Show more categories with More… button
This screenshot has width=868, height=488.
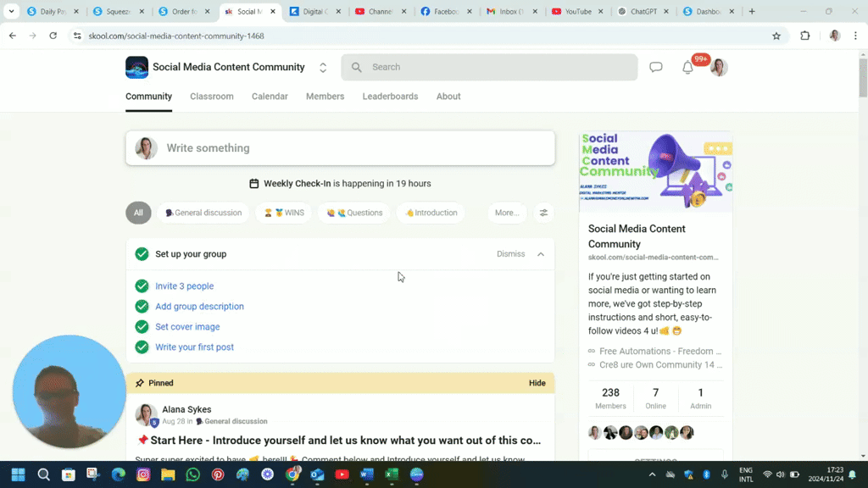coord(507,213)
